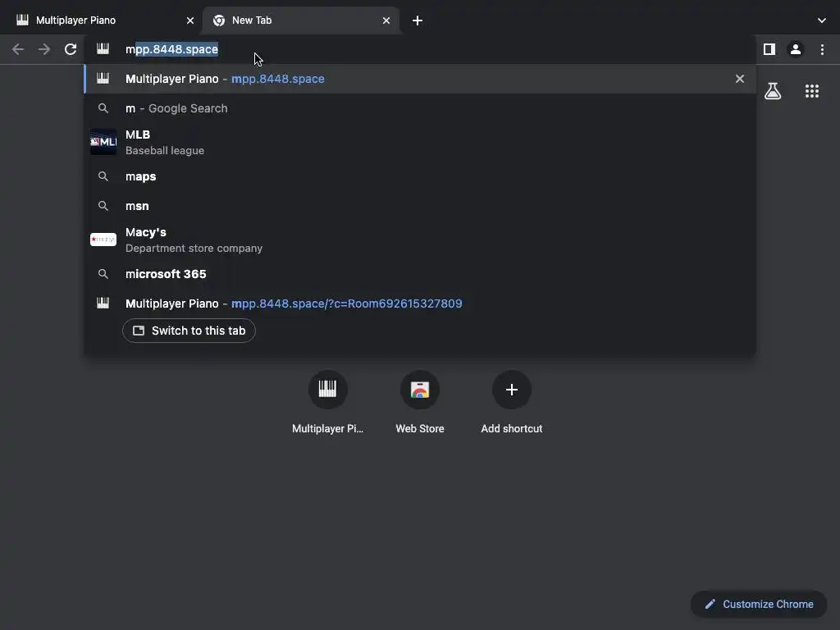The image size is (840, 630).
Task: Choose the Multiplayer Piano mpp.8448.space suggestion
Action: (420, 79)
